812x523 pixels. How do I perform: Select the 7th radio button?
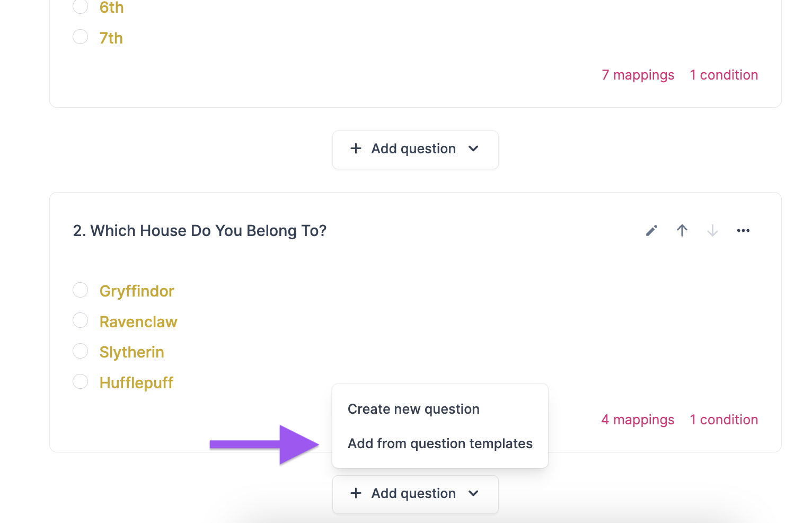[x=81, y=37]
